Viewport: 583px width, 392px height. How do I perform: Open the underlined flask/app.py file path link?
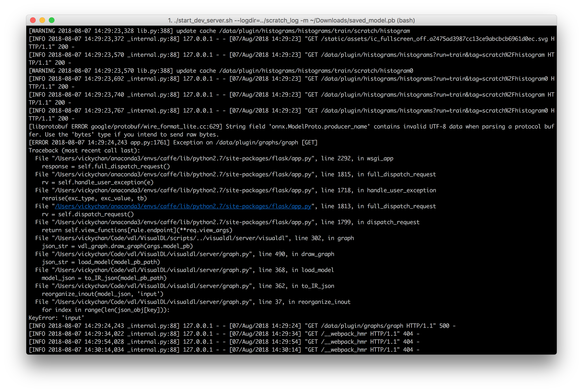pos(183,206)
